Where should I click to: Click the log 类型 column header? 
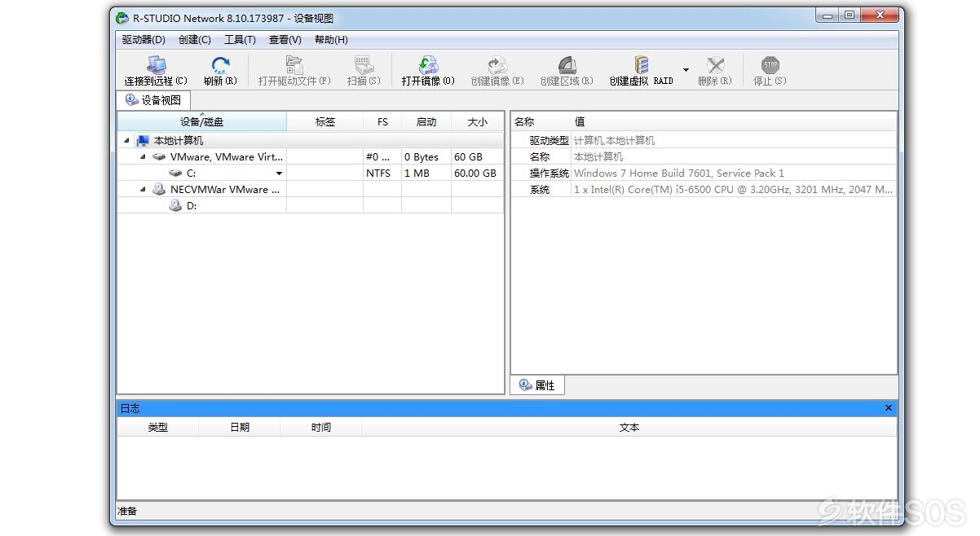[157, 428]
